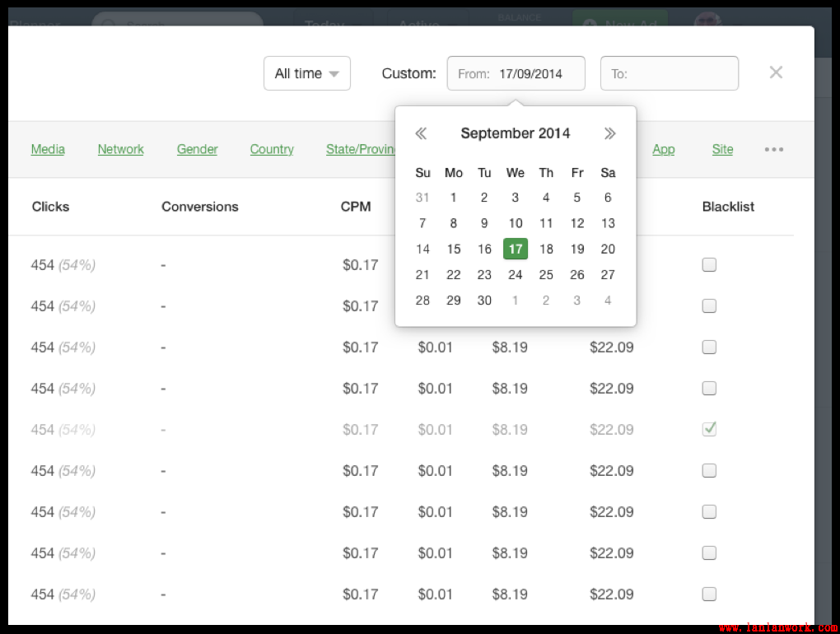
Task: Go to previous month in calendar
Action: (421, 133)
